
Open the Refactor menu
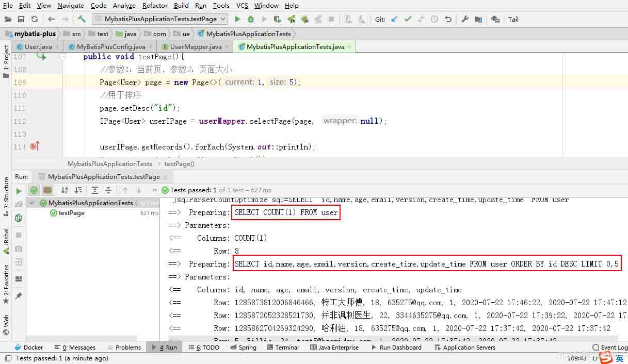pyautogui.click(x=155, y=5)
